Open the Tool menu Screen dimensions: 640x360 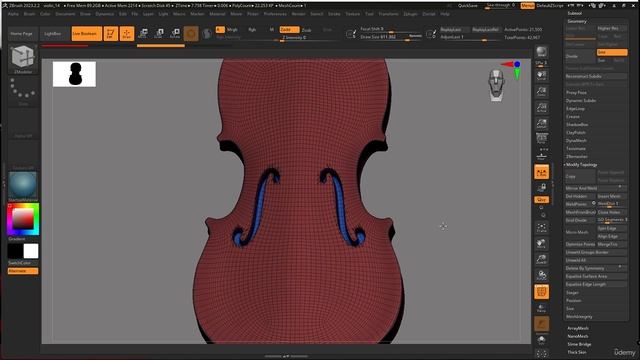tap(369, 14)
